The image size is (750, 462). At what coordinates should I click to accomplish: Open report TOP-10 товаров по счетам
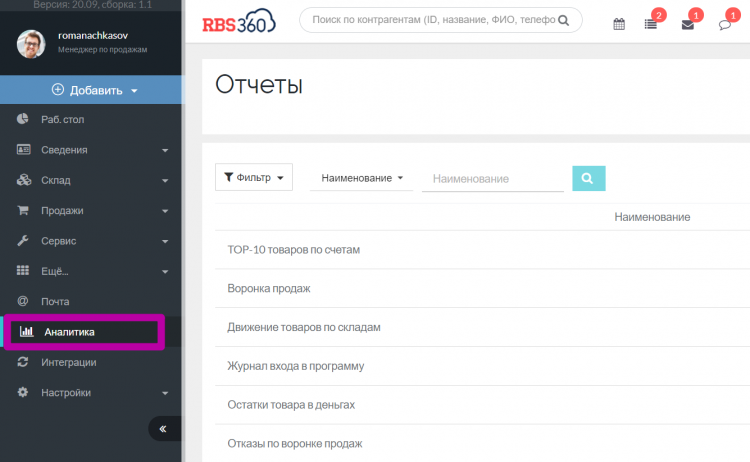(293, 250)
